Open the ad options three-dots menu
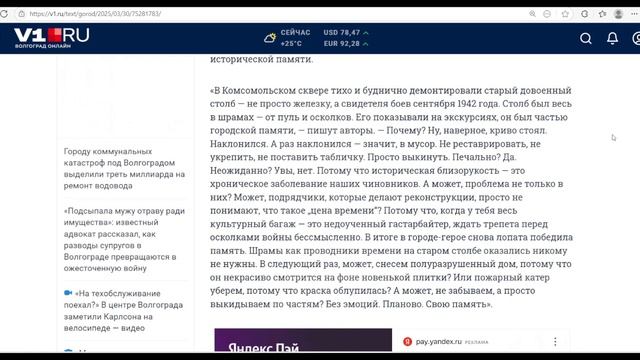Image resolution: width=640 pixels, height=360 pixels. point(555,342)
